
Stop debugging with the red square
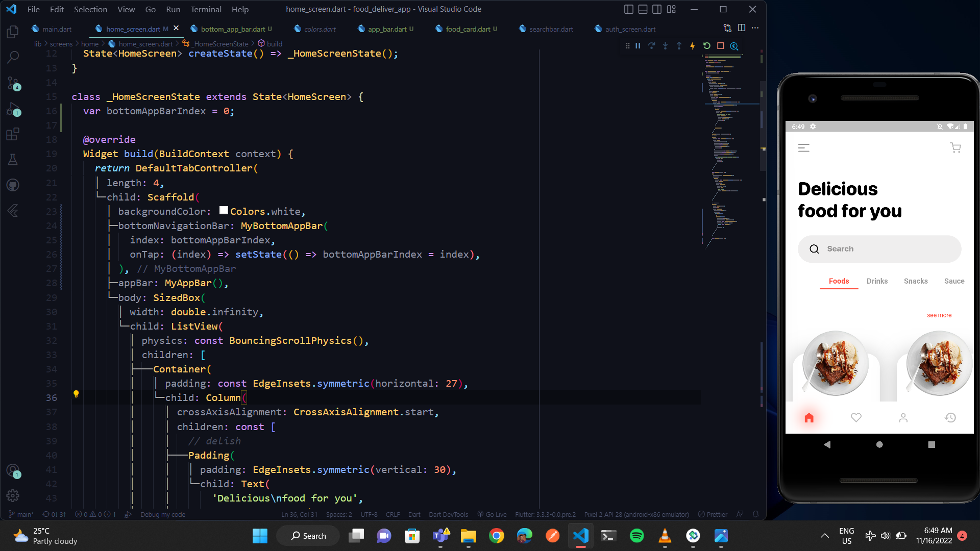(720, 46)
